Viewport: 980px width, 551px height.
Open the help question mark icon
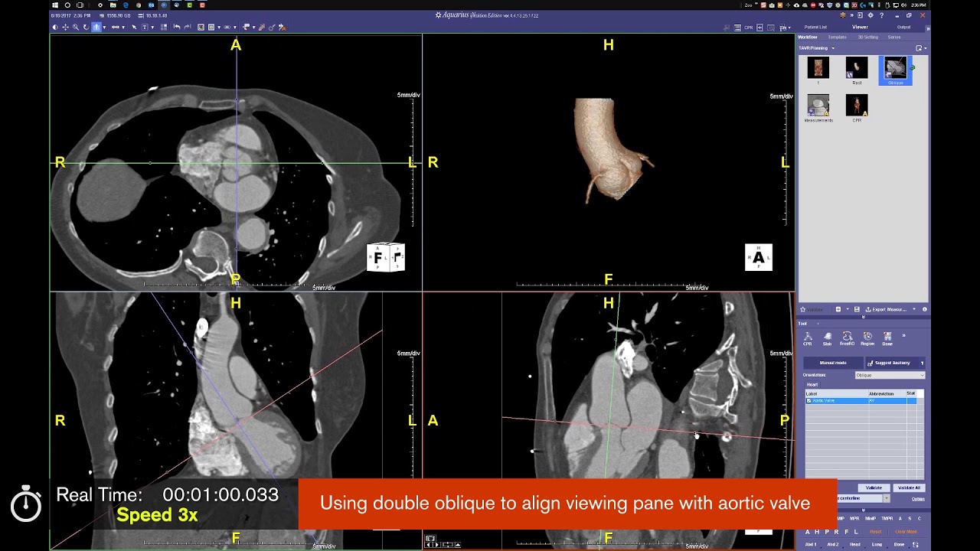881,15
